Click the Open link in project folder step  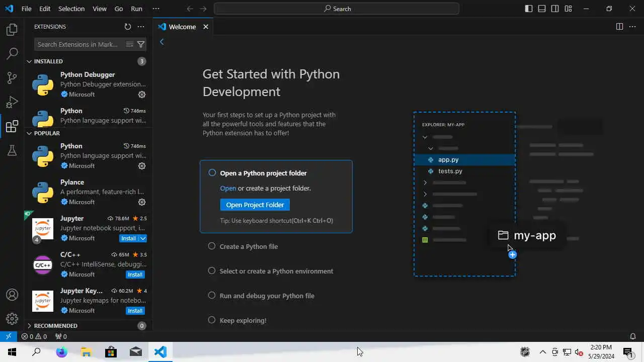point(228,188)
